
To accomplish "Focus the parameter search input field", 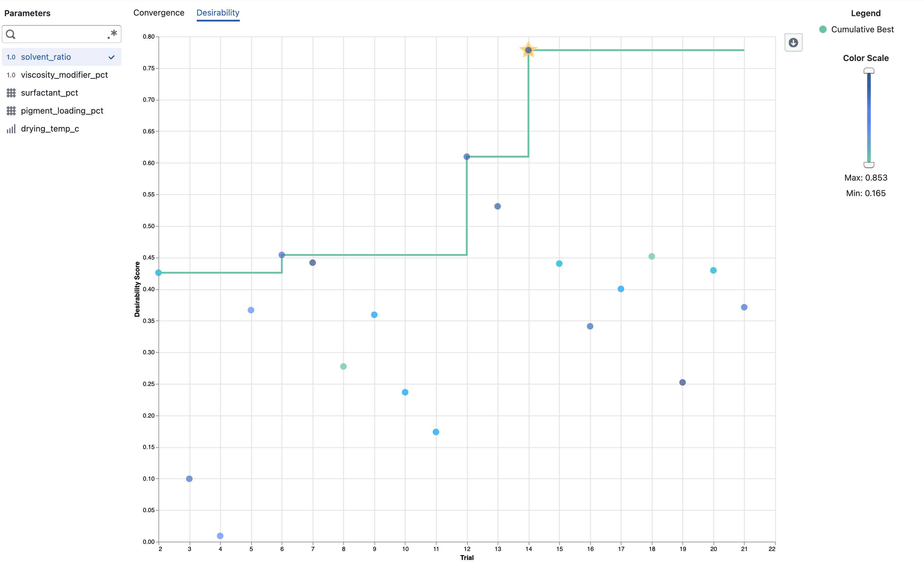I will 62,34.
